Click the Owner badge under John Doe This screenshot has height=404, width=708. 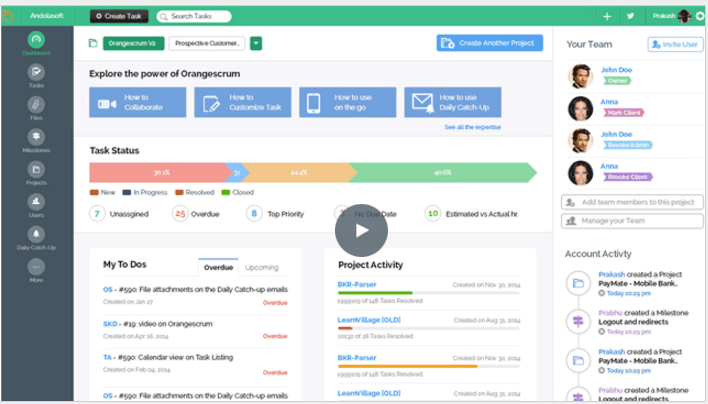[x=617, y=81]
